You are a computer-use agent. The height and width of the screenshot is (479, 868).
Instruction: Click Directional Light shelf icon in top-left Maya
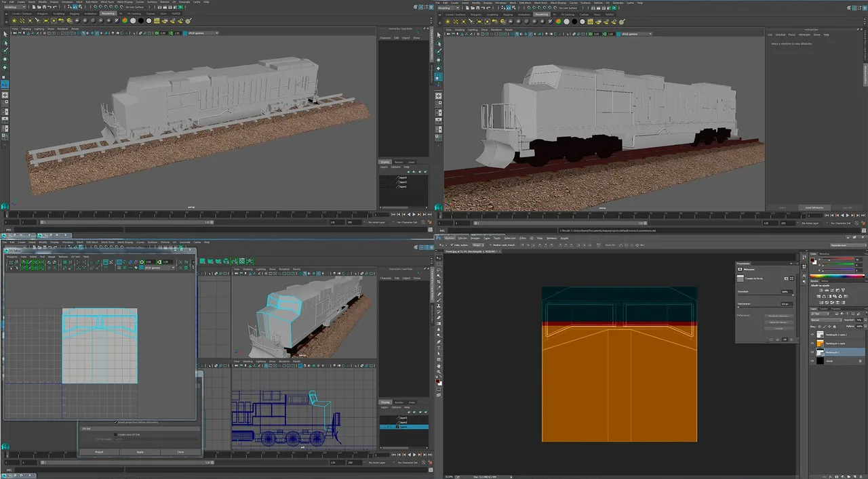[22, 20]
